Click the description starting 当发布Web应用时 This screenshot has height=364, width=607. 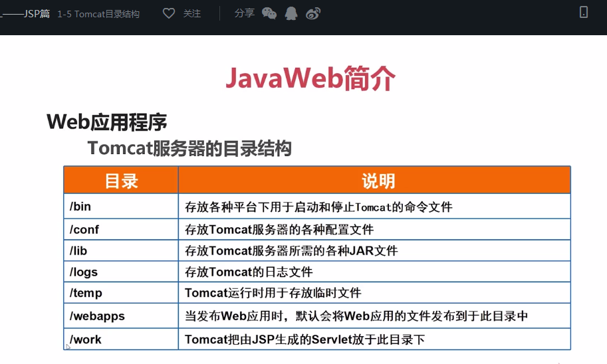(356, 316)
